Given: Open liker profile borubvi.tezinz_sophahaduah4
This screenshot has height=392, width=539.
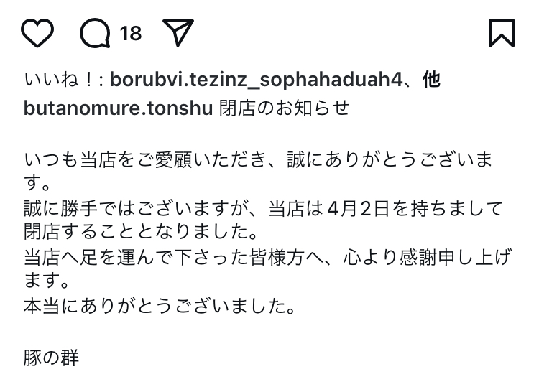Looking at the screenshot, I should coord(256,80).
